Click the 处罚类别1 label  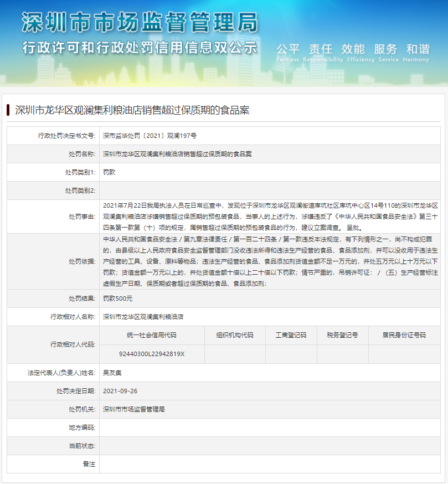pos(80,172)
